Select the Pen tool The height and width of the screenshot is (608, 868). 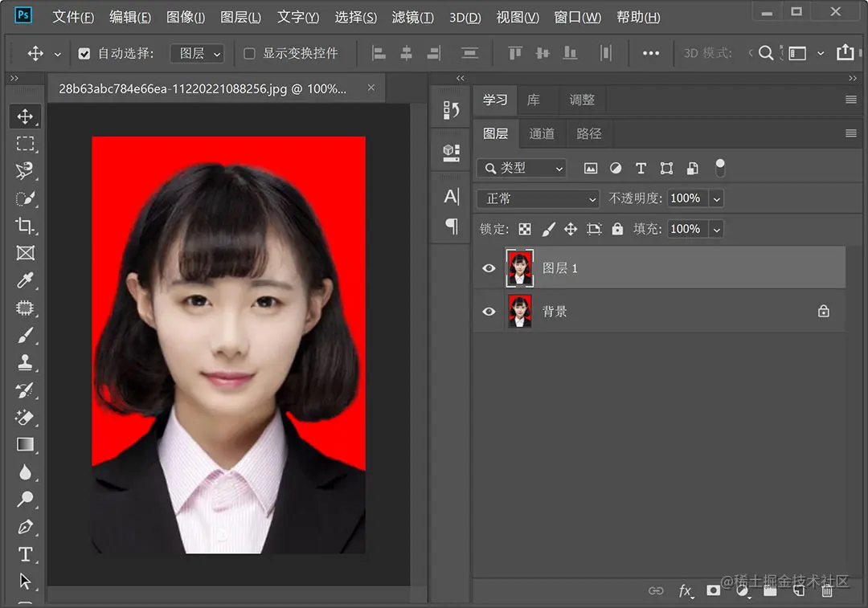[25, 527]
